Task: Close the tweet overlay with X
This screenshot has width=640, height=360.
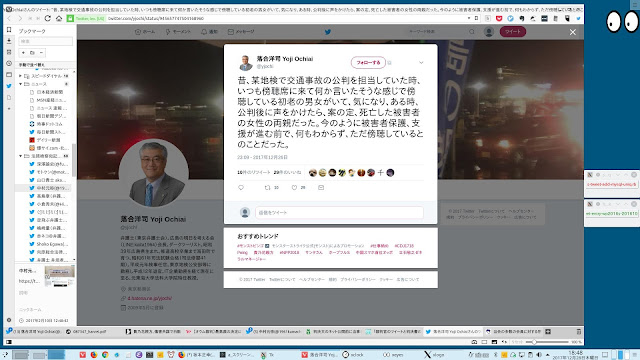Action: [573, 32]
